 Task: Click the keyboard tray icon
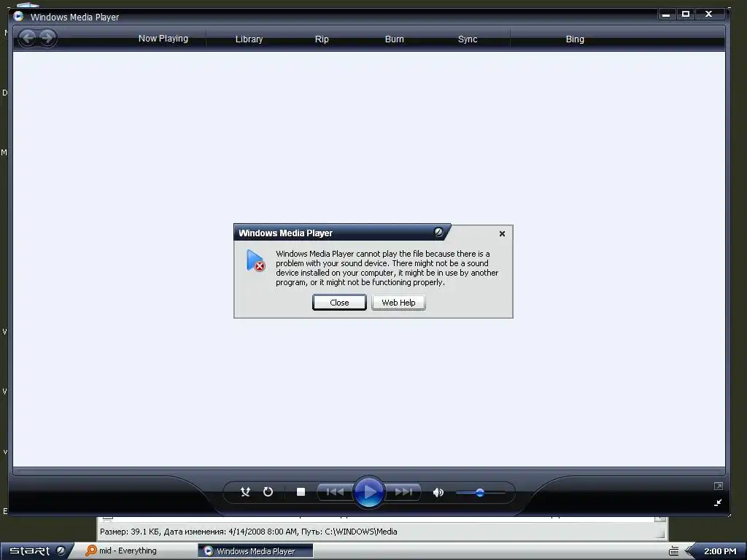(673, 551)
